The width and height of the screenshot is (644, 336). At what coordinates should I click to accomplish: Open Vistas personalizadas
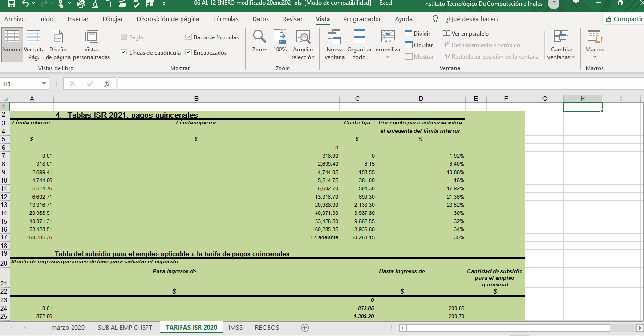(x=91, y=45)
